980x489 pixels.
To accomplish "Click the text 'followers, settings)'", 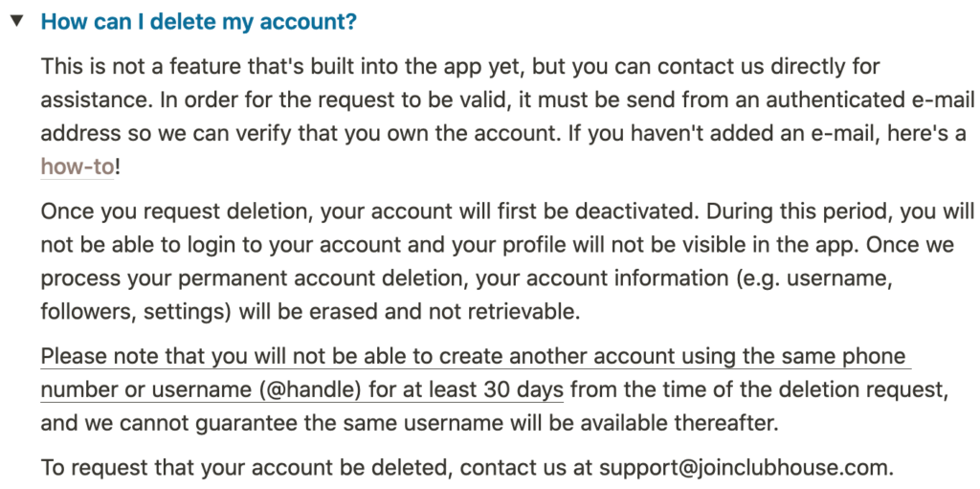I will [136, 311].
